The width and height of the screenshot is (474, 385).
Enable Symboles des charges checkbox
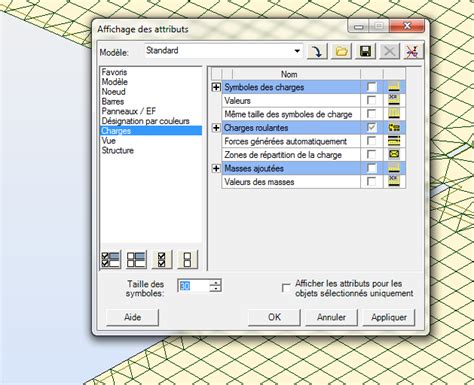(371, 87)
